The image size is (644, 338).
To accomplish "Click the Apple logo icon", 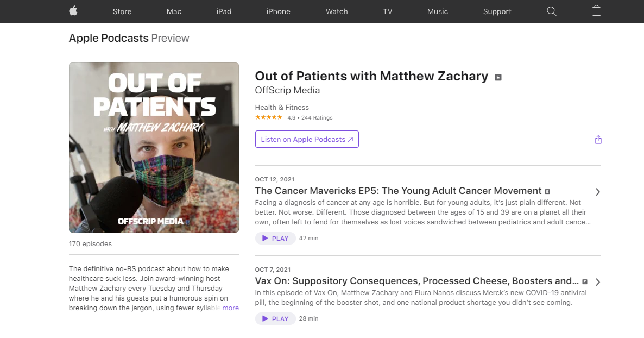I will pyautogui.click(x=73, y=11).
